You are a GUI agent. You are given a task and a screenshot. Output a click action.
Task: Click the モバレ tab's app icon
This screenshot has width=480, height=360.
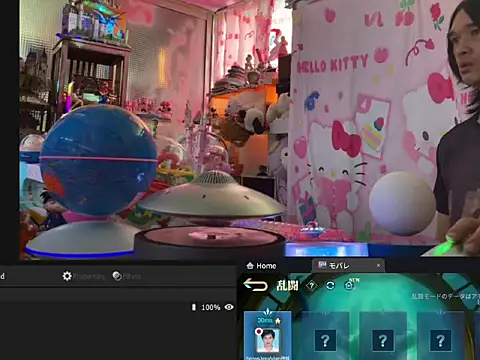(x=322, y=265)
